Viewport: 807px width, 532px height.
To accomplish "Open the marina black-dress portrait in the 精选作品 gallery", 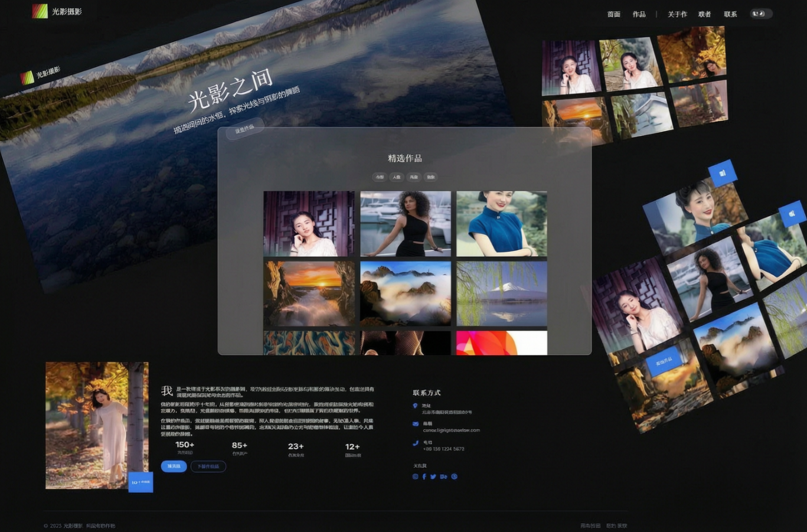I will click(405, 224).
